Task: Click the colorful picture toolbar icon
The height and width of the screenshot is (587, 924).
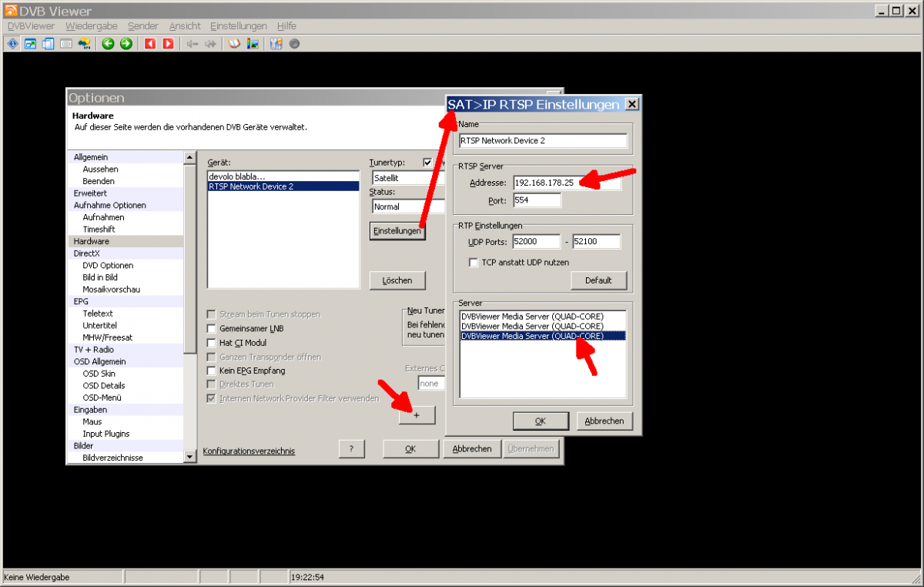Action: point(253,44)
